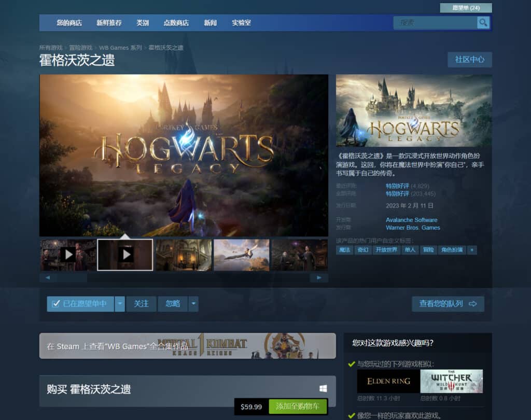This screenshot has height=420, width=531.
Task: Click the 愿望单 (24) button
Action: click(x=466, y=8)
